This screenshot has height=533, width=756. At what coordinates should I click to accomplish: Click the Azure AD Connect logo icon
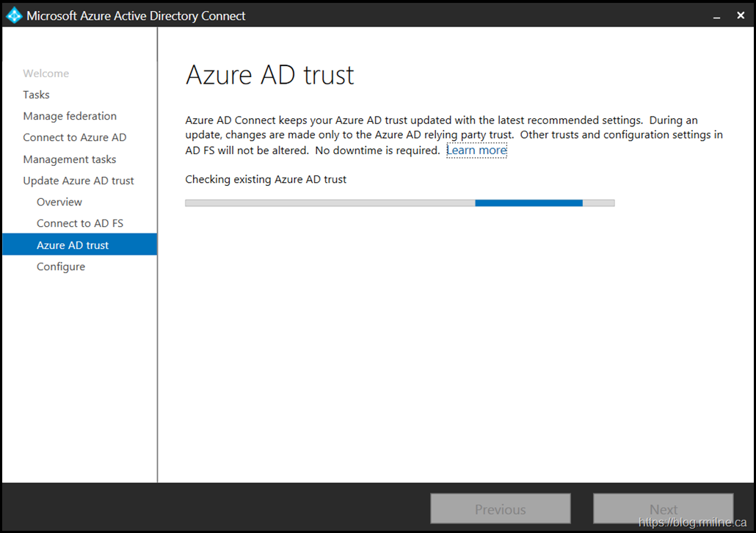[14, 15]
